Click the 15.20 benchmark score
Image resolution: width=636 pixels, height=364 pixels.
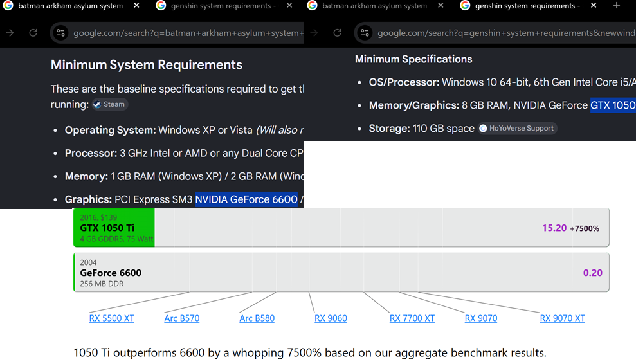(x=554, y=228)
